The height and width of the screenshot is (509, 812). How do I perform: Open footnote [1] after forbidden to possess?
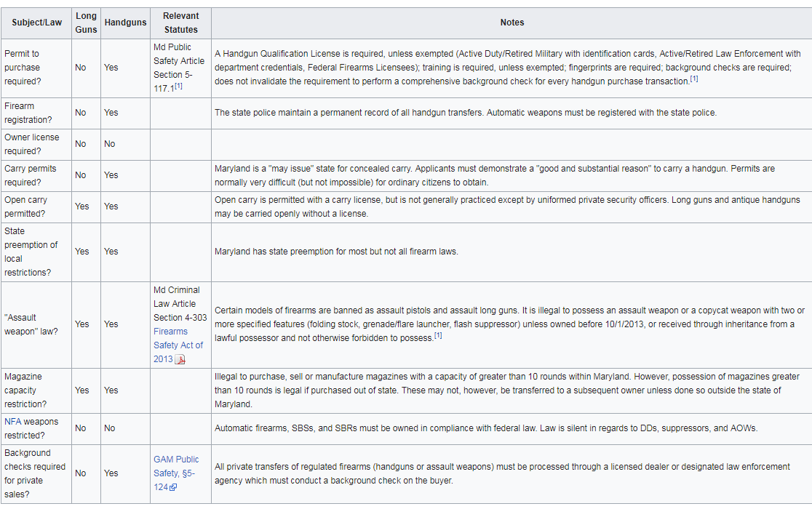click(438, 336)
